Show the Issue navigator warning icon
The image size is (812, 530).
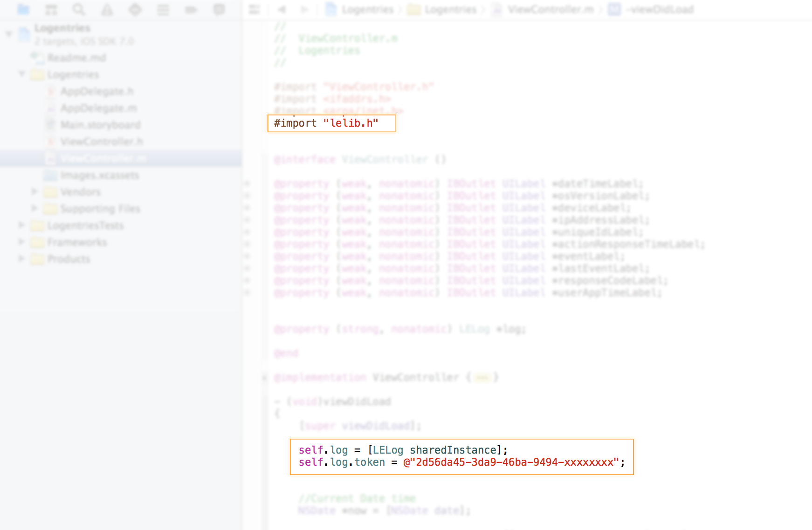click(x=107, y=9)
